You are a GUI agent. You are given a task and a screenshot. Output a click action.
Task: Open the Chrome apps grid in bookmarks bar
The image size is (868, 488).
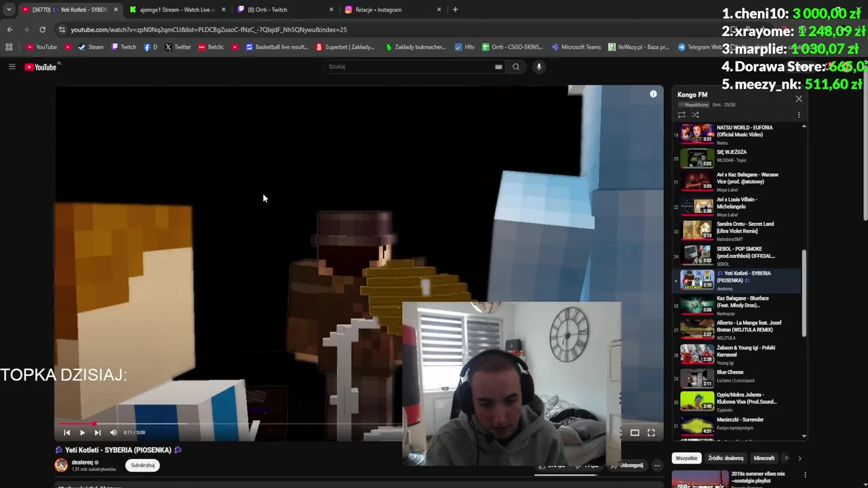[x=9, y=47]
